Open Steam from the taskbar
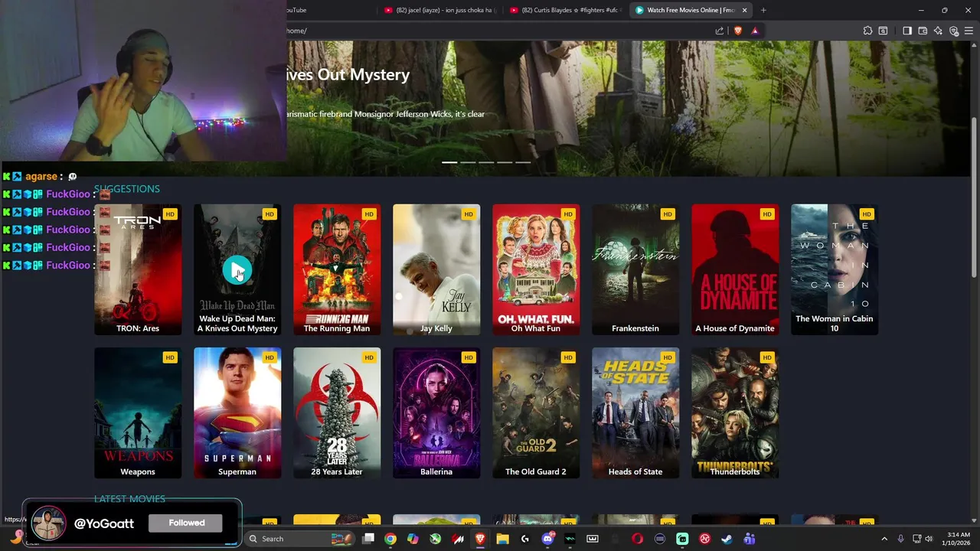980x551 pixels. (727, 539)
